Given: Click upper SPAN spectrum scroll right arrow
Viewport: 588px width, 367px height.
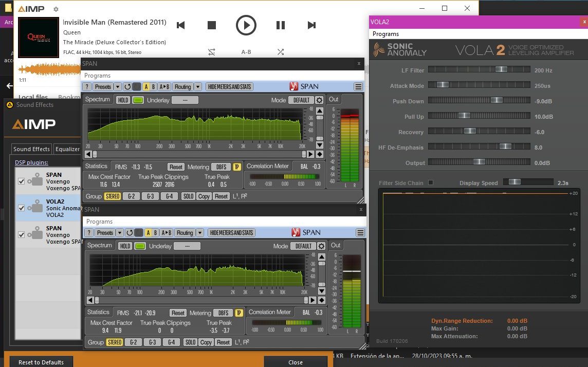Looking at the screenshot, I should point(310,154).
